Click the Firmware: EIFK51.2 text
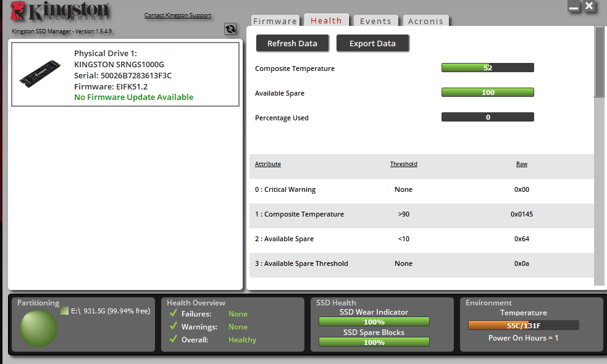This screenshot has width=607, height=364. (x=111, y=86)
